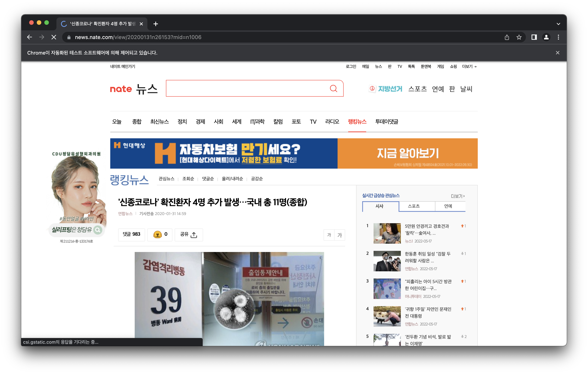Stop page loading with X button
Screen dimensions: 588x374
[54, 37]
